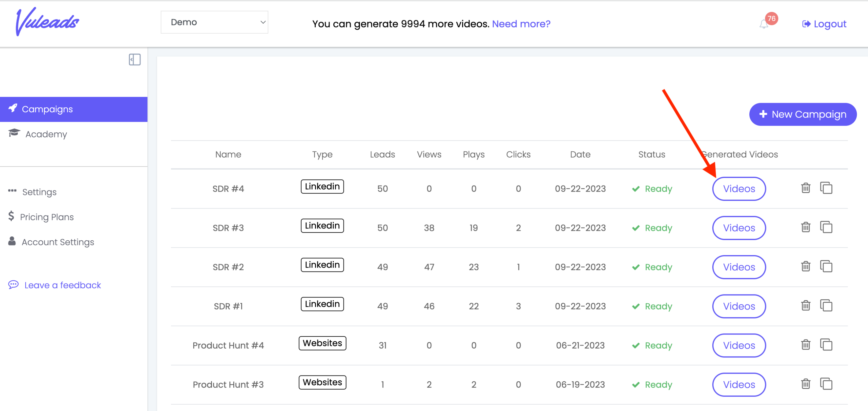The width and height of the screenshot is (868, 411).
Task: Click the Plays column header
Action: (x=474, y=155)
